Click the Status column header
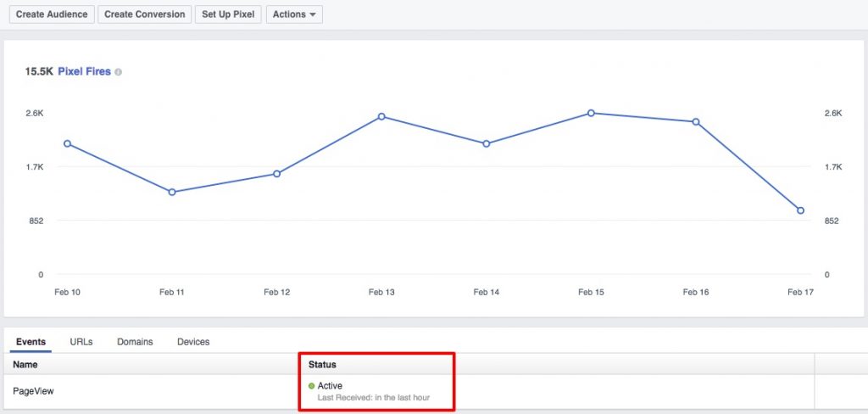This screenshot has height=414, width=868. (x=322, y=365)
